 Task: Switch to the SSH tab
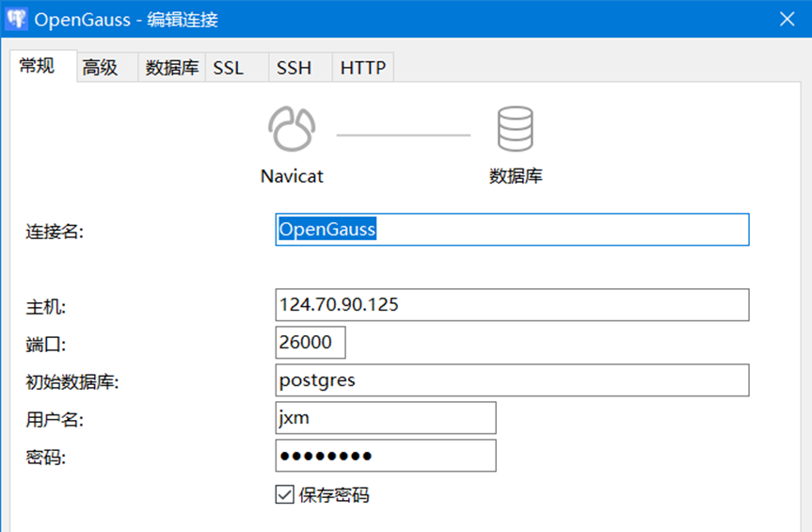(x=300, y=68)
